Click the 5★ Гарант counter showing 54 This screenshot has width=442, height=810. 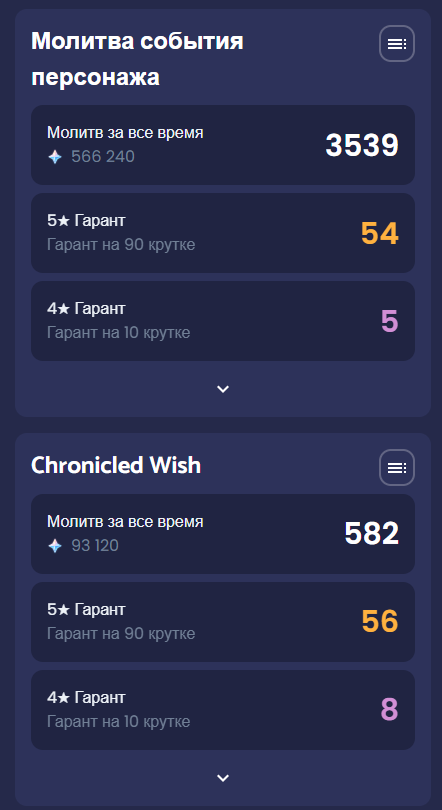click(x=380, y=233)
